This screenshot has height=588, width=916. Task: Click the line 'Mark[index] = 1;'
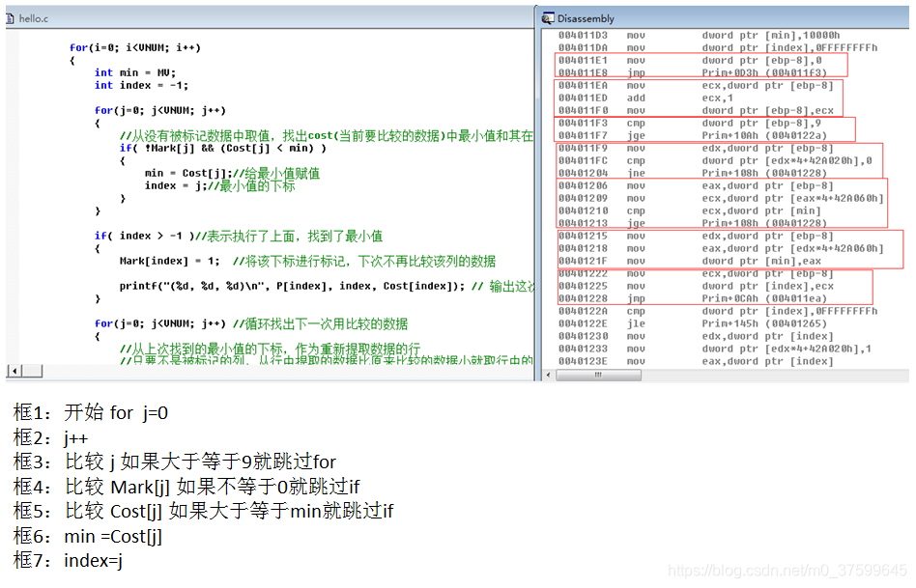coord(169,261)
